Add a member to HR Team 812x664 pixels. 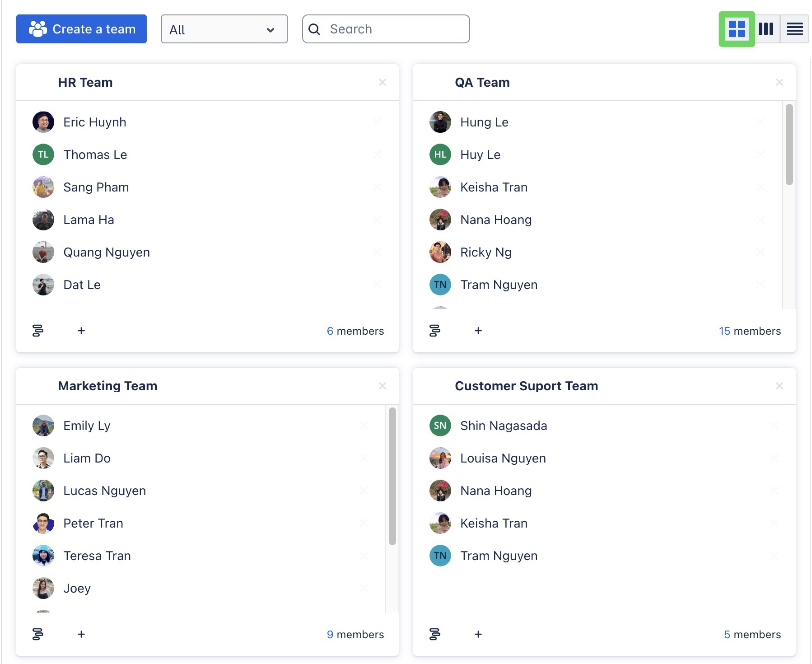click(81, 331)
